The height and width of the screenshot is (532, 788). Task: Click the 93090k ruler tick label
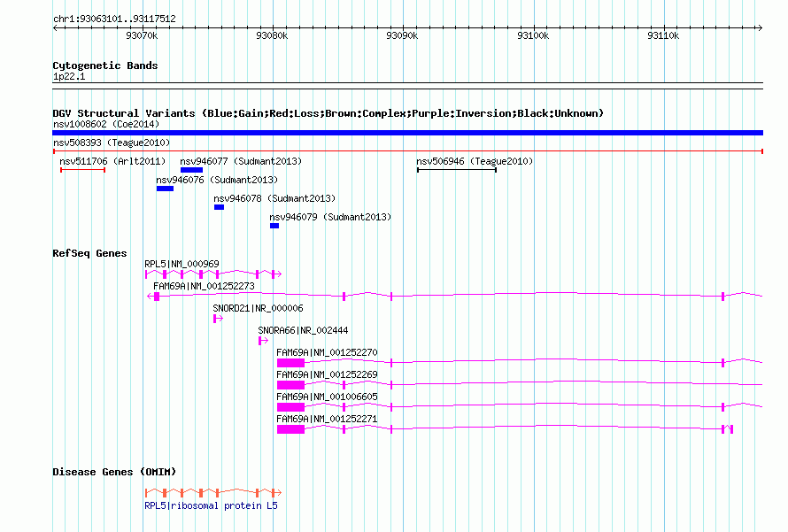click(x=402, y=35)
